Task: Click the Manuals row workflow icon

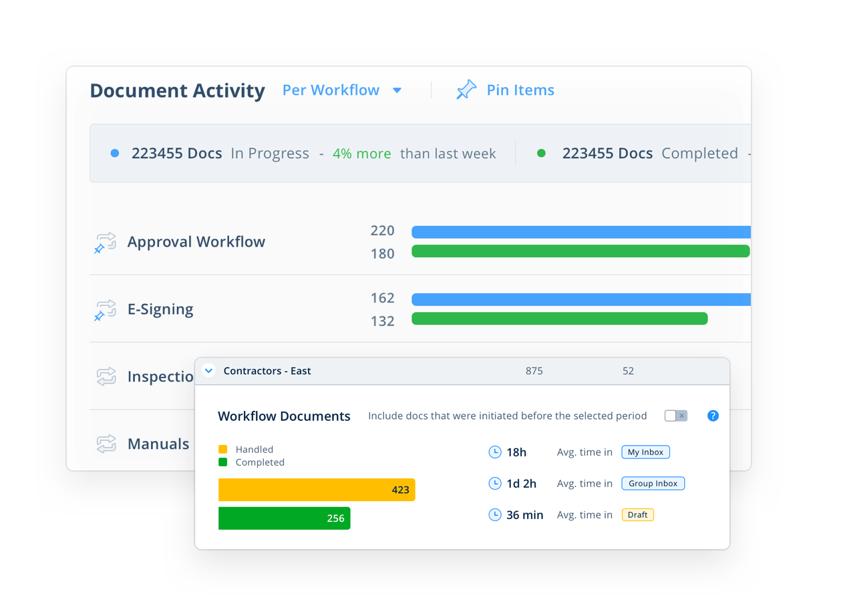Action: (106, 444)
